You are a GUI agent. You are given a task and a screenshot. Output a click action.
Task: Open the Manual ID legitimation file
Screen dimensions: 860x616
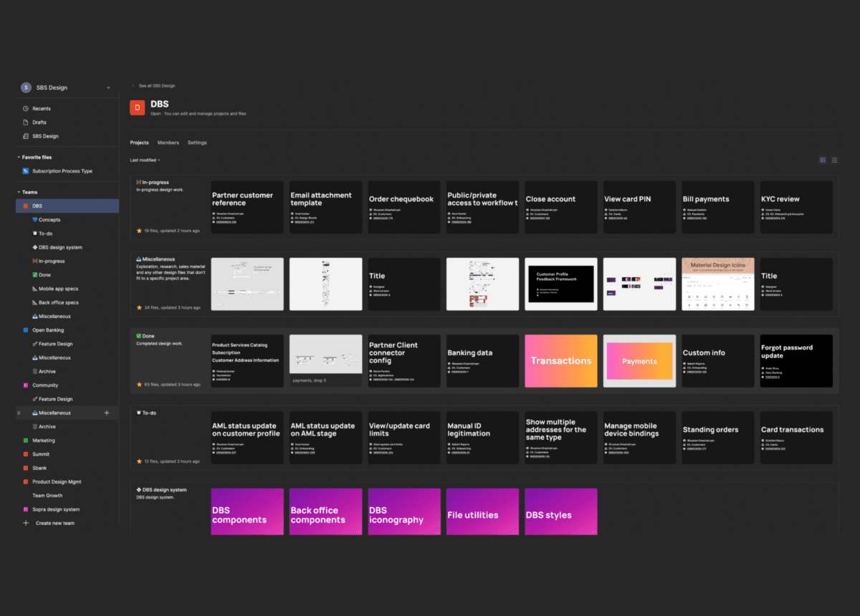[483, 438]
